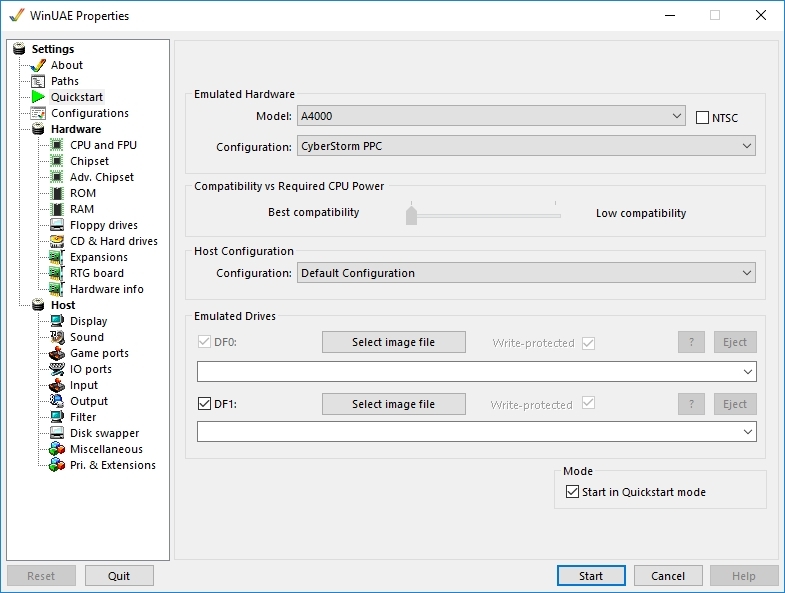Click the CPU and FPU chip icon
Viewport: 785px width, 593px height.
(x=57, y=145)
